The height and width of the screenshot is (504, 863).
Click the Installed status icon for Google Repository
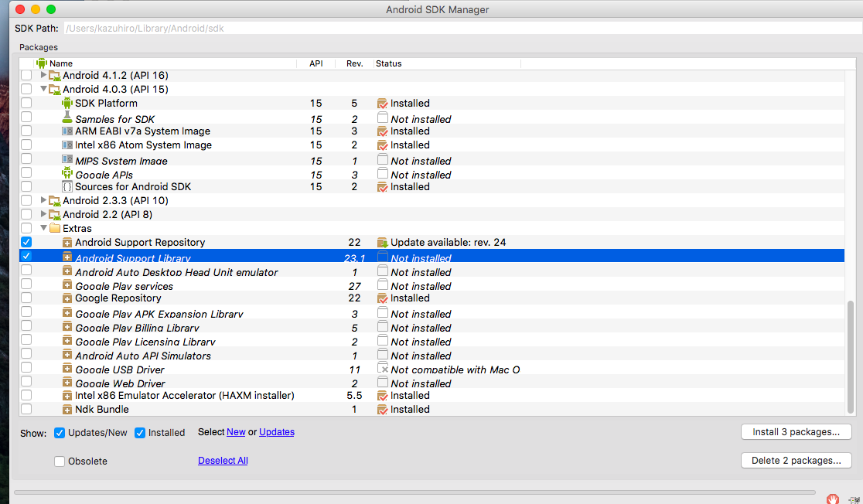pyautogui.click(x=382, y=298)
